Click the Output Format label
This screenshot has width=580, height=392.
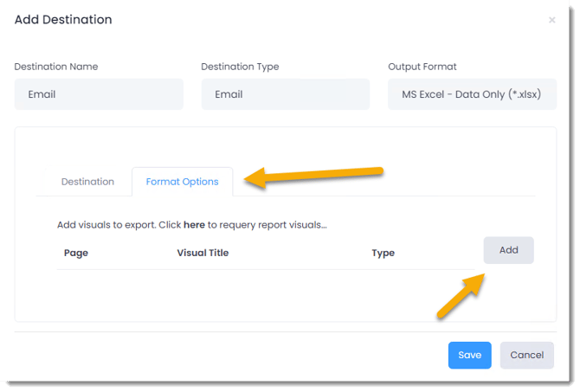(x=422, y=67)
